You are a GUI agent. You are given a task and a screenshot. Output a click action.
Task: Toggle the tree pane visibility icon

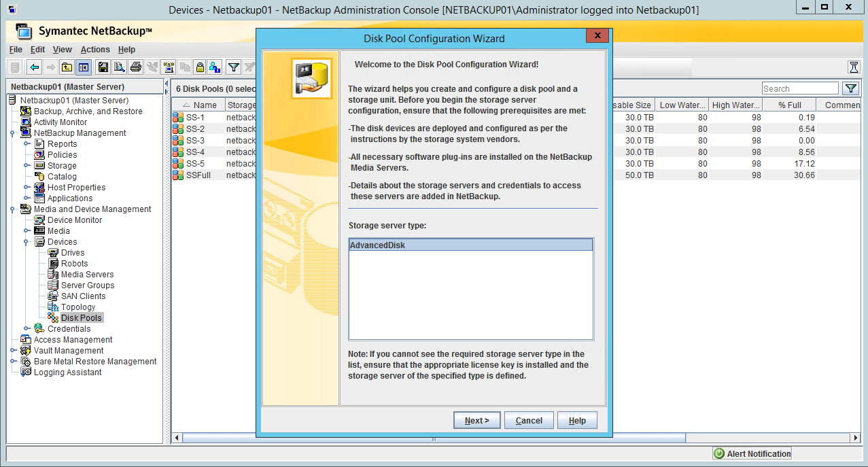[x=82, y=67]
